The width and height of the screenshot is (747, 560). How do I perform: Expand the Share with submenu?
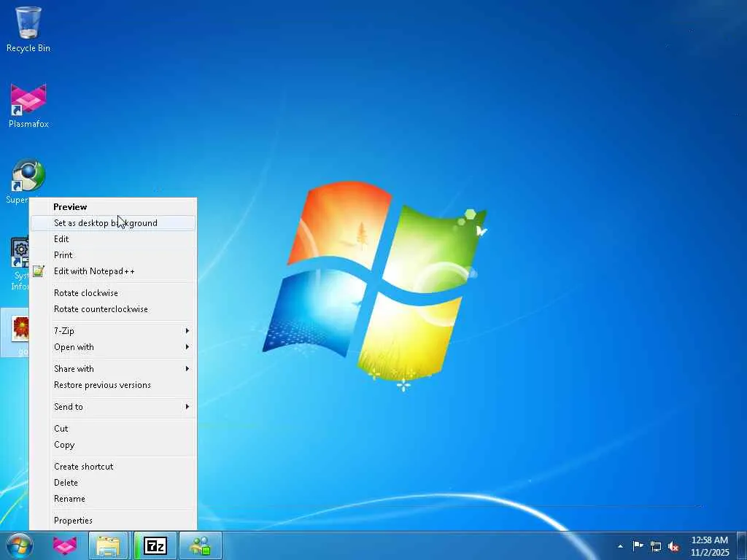113,369
